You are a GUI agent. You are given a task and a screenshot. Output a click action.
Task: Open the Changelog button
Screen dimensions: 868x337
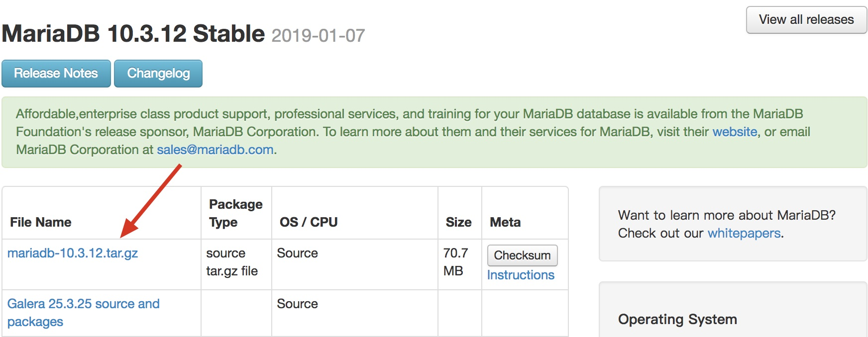(158, 74)
